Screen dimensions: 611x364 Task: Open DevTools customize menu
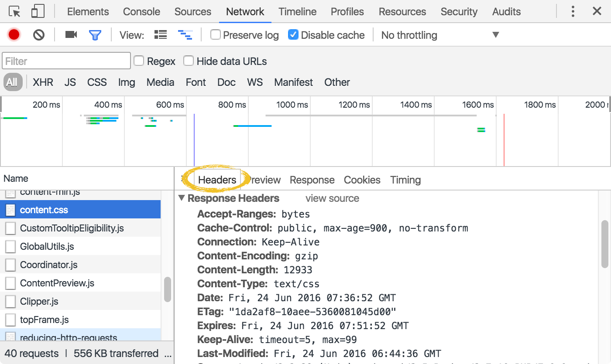point(573,12)
